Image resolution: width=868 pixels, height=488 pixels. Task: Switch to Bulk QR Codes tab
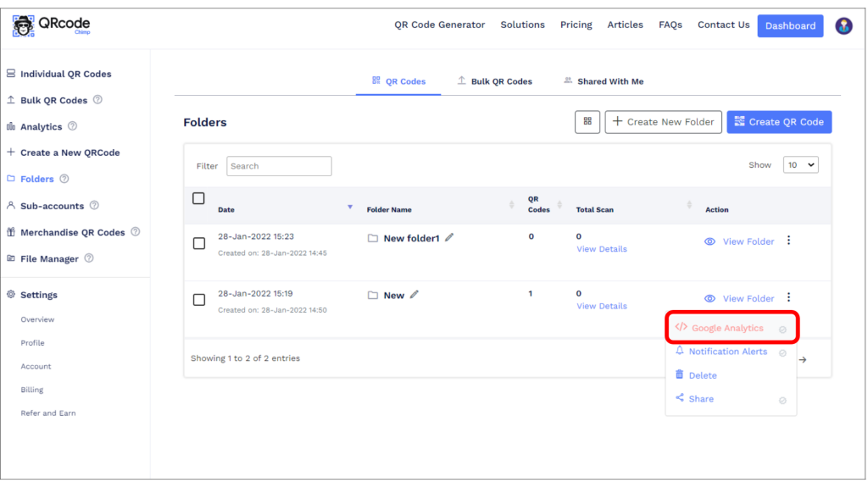[494, 81]
